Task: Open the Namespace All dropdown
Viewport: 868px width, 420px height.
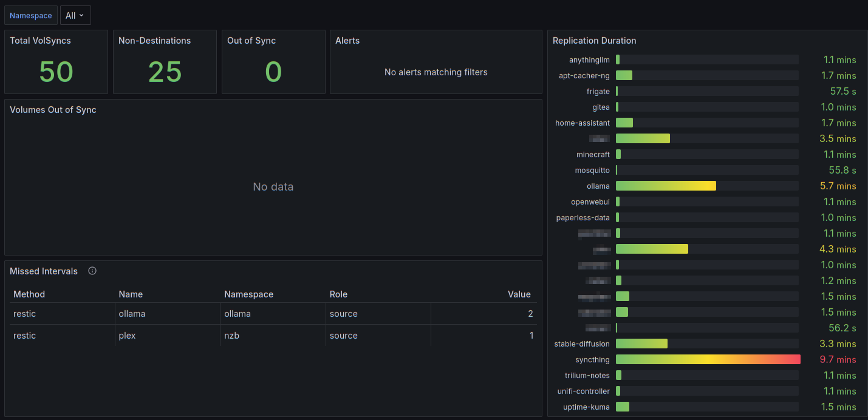Action: tap(75, 16)
